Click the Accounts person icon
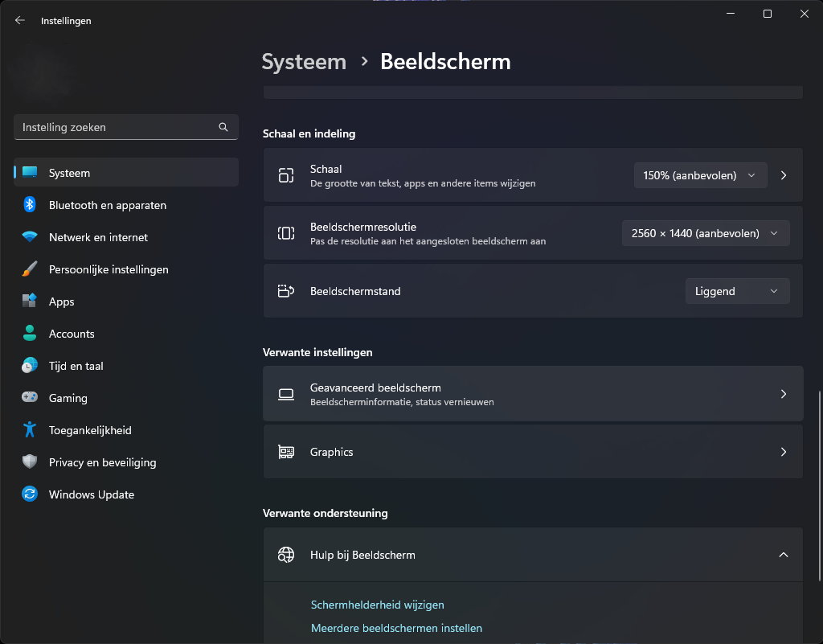The height and width of the screenshot is (644, 823). pos(30,333)
